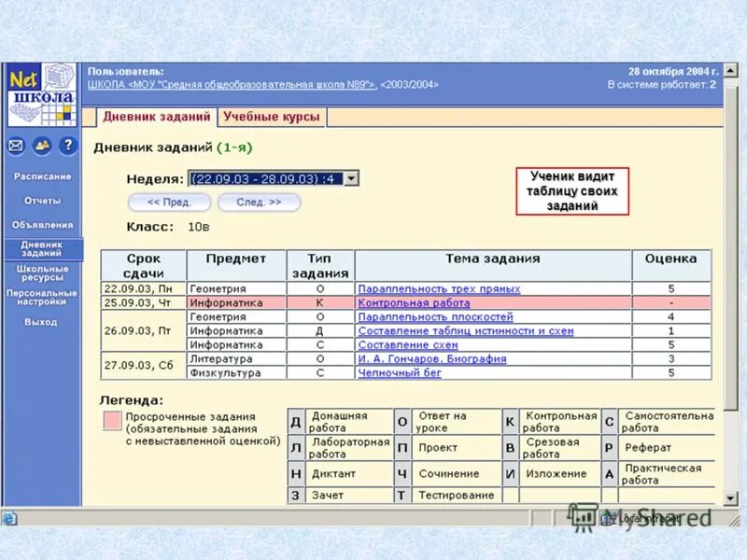Click the date 28 октября 2004 г.

673,72
